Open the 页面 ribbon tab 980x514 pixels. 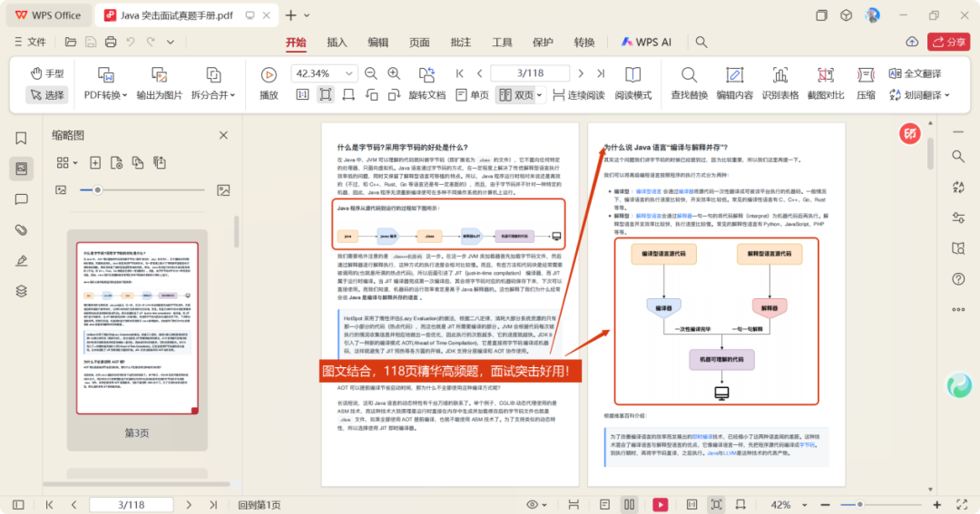coord(419,43)
